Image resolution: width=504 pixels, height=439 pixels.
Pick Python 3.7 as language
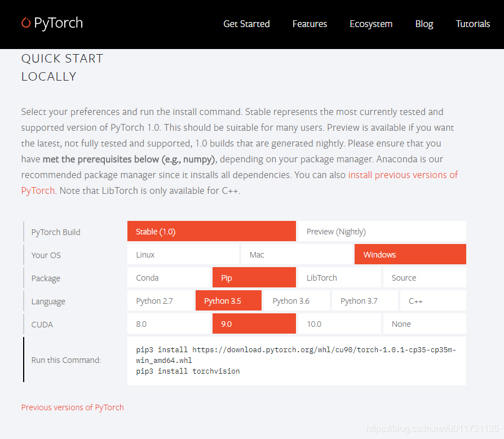(365, 300)
